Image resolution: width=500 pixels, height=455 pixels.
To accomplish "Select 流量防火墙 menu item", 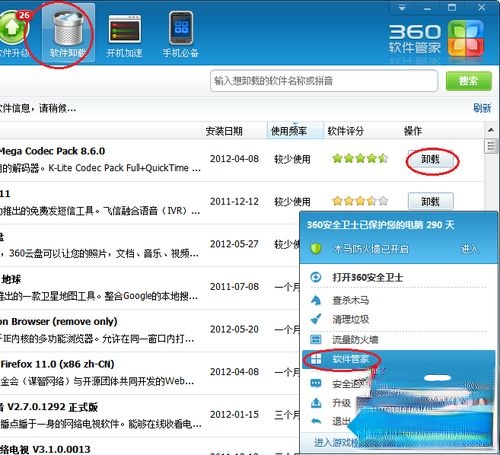I will [x=355, y=340].
